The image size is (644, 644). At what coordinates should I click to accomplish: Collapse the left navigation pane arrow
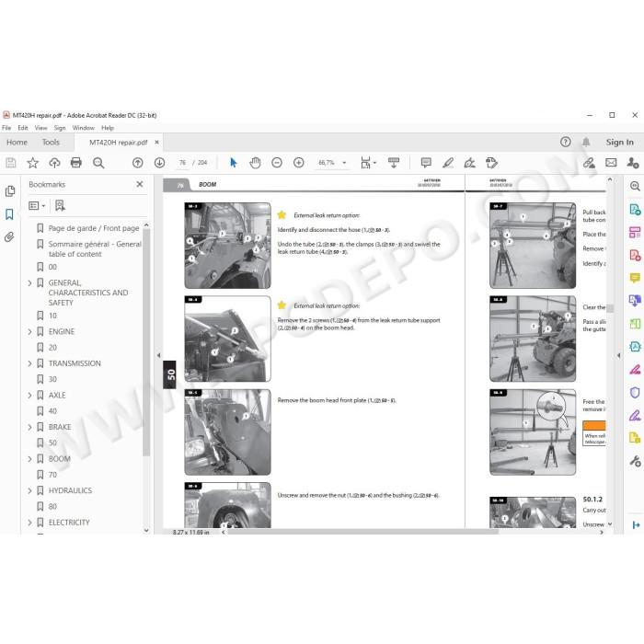click(x=158, y=355)
